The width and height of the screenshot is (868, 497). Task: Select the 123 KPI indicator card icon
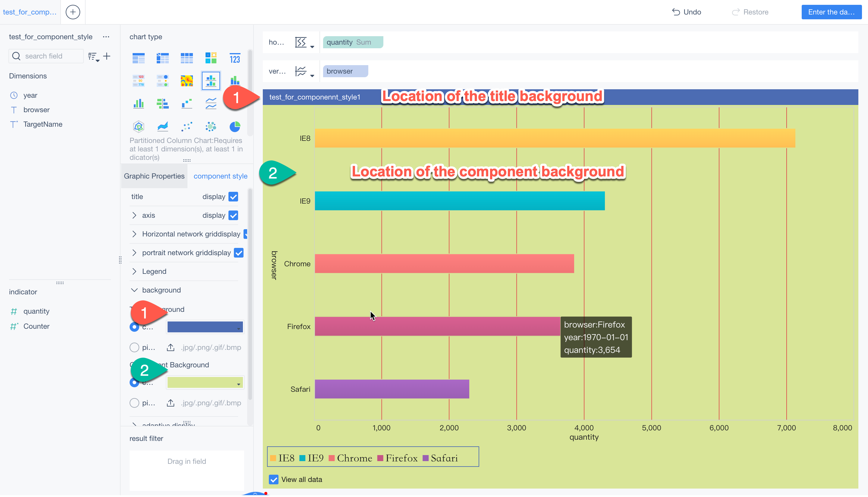tap(235, 59)
